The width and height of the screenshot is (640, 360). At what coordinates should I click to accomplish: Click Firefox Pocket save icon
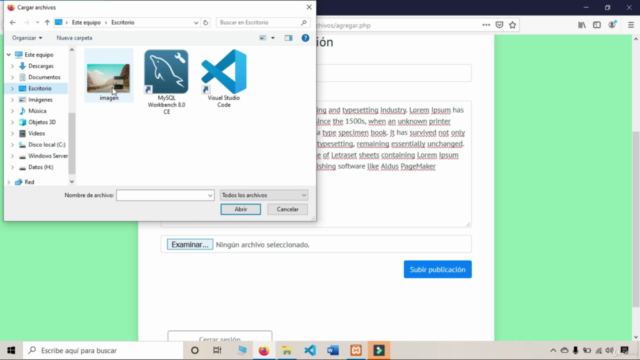click(x=499, y=25)
